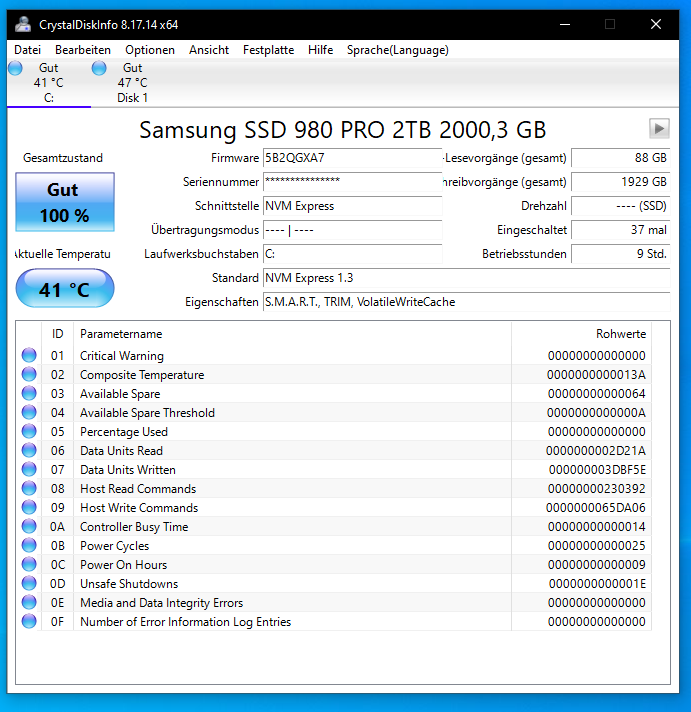Select the Samsung SSD 980 PRO title text
The image size is (691, 712).
(x=342, y=130)
